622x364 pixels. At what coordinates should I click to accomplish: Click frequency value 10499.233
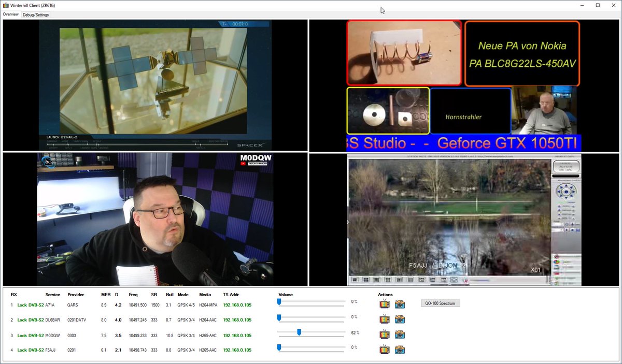click(x=138, y=335)
